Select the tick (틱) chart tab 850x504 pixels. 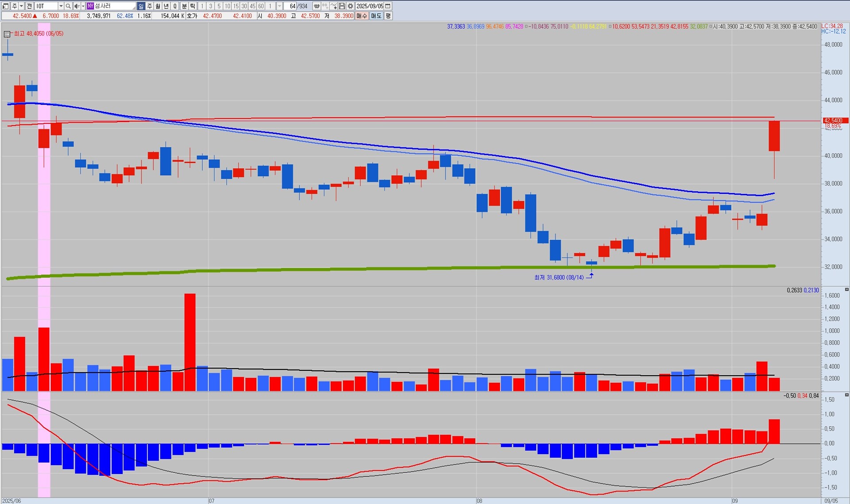click(x=193, y=6)
